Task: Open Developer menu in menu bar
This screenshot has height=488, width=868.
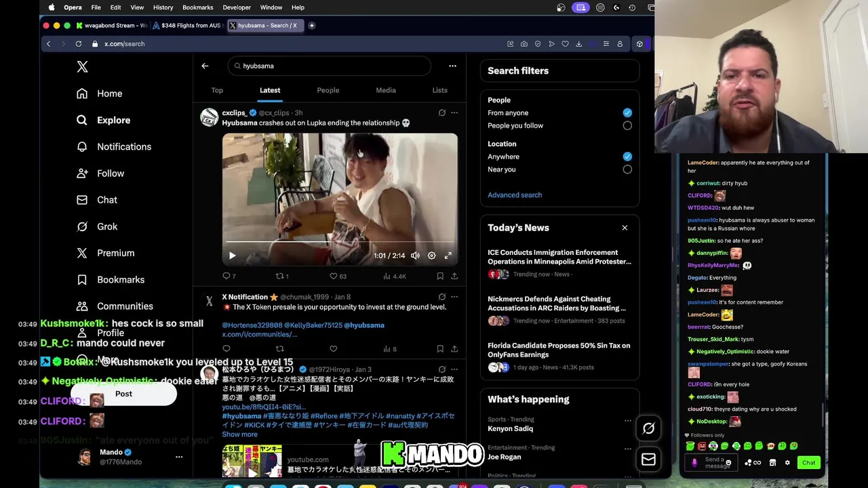Action: 237,7
